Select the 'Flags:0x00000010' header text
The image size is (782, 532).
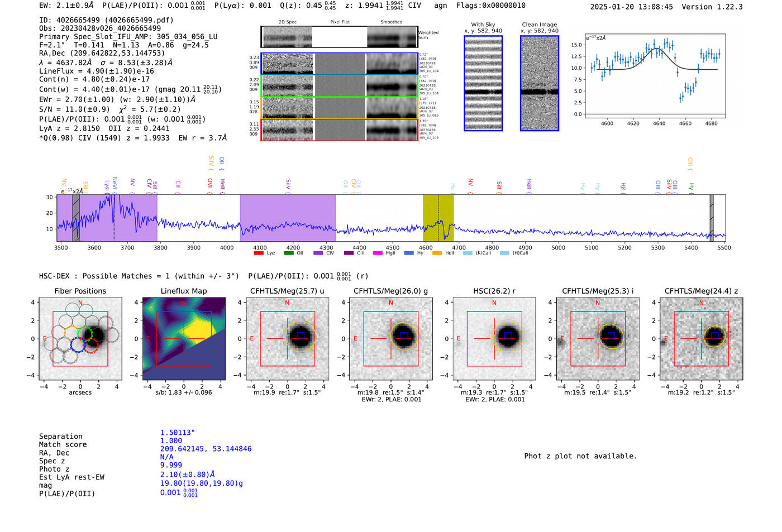point(491,6)
